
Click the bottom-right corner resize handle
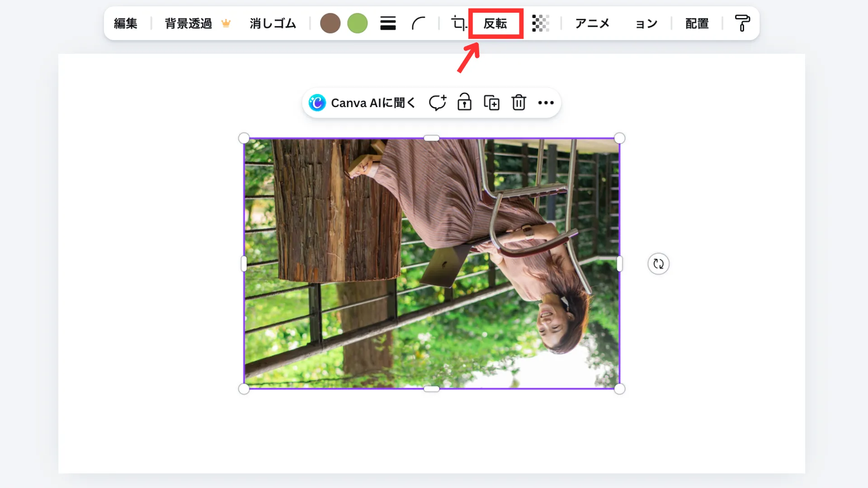(619, 389)
